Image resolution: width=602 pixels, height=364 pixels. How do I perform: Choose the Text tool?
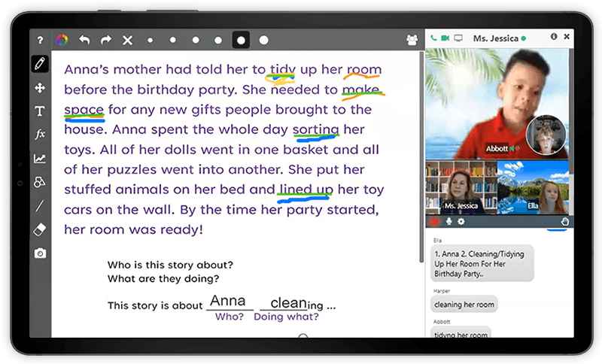click(40, 111)
